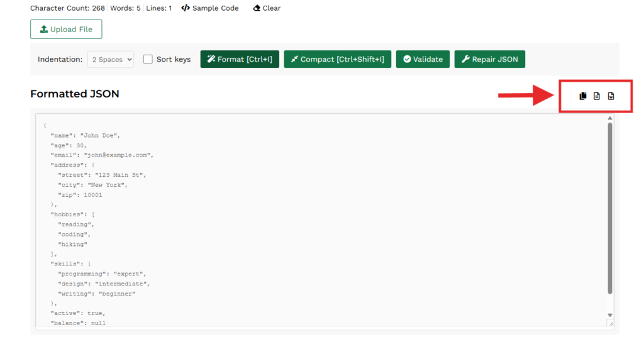644x344 pixels.
Task: Click the "balance": null line
Action: pyautogui.click(x=78, y=323)
